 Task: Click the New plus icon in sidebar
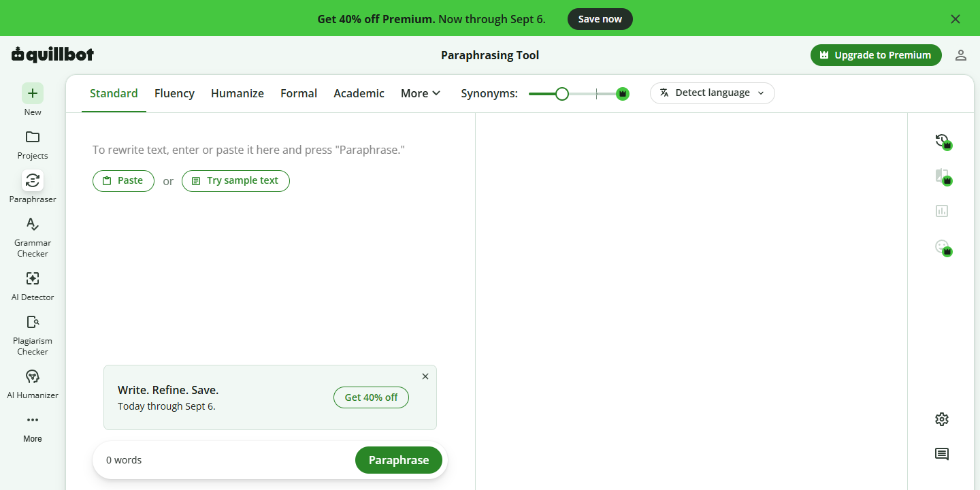tap(33, 93)
